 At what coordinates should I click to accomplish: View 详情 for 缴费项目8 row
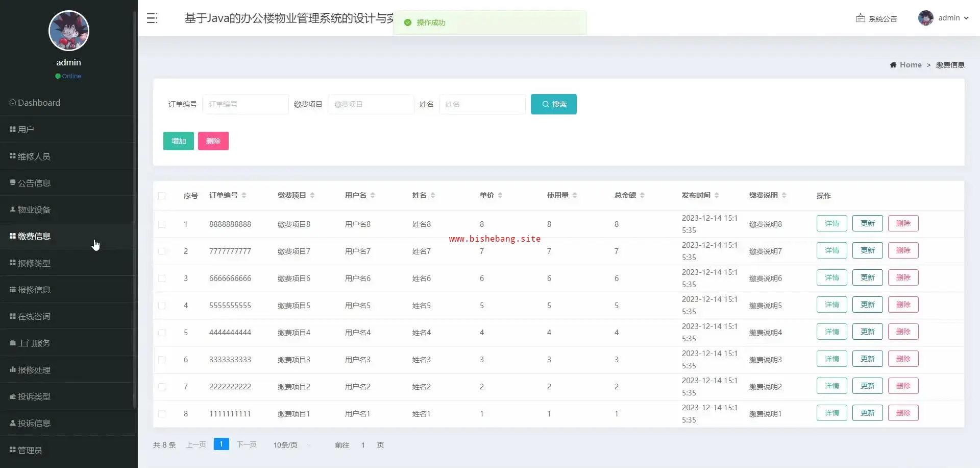[x=832, y=223]
